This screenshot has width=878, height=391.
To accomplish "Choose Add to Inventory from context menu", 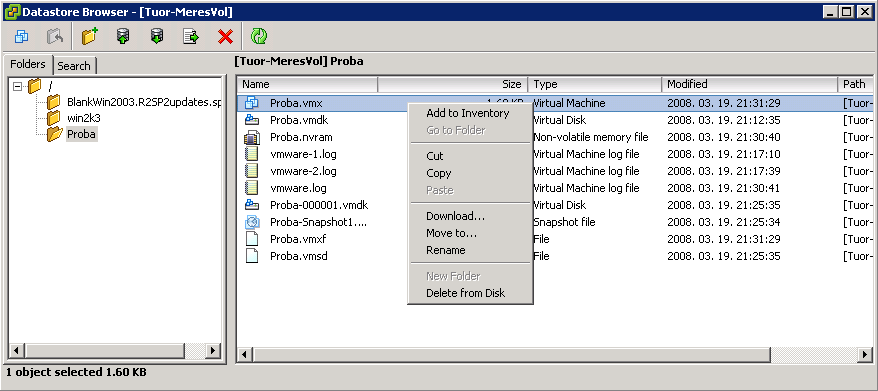I will click(x=468, y=113).
